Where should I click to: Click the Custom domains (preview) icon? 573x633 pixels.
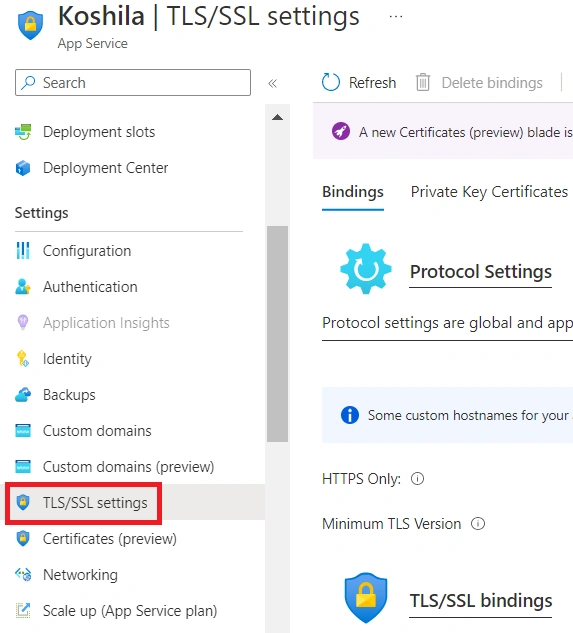pyautogui.click(x=23, y=466)
